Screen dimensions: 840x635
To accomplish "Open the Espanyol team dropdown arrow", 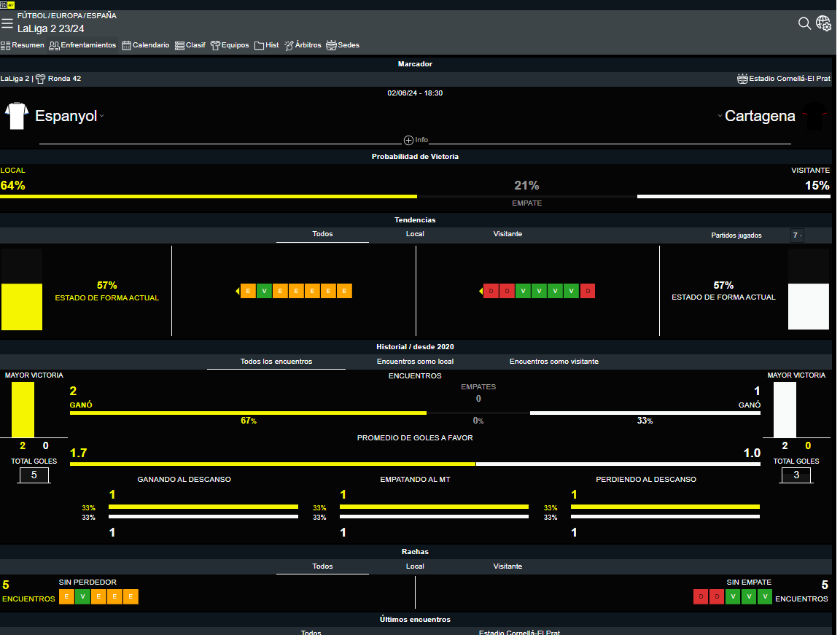I will pos(102,117).
